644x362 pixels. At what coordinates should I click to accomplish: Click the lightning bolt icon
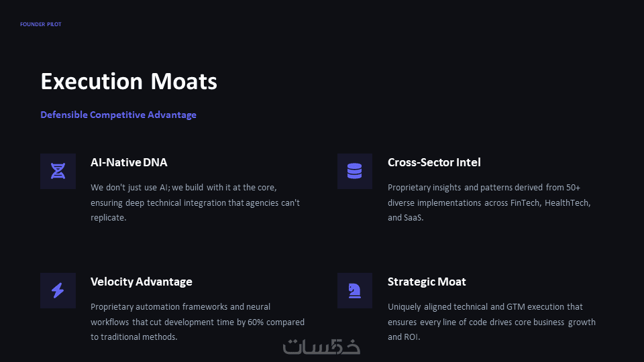[58, 290]
